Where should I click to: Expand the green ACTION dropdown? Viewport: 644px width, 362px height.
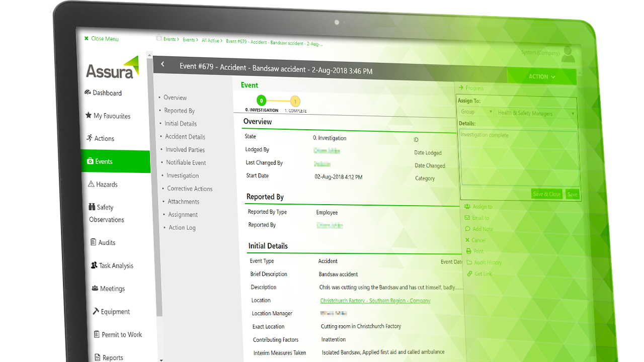(542, 77)
